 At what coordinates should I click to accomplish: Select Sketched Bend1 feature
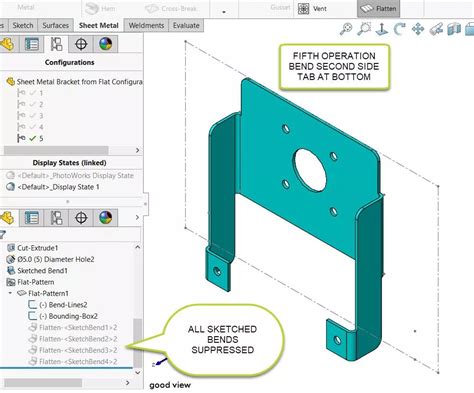point(37,271)
